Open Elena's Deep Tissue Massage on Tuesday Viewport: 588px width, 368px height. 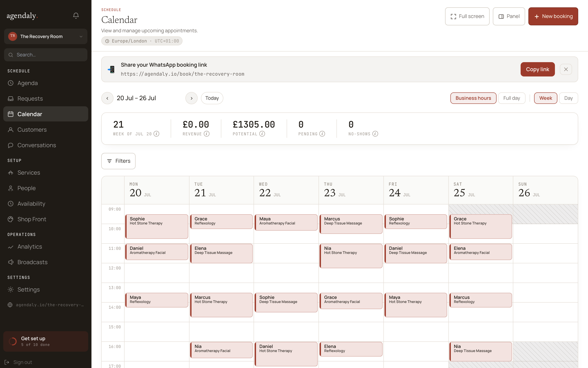pyautogui.click(x=221, y=253)
